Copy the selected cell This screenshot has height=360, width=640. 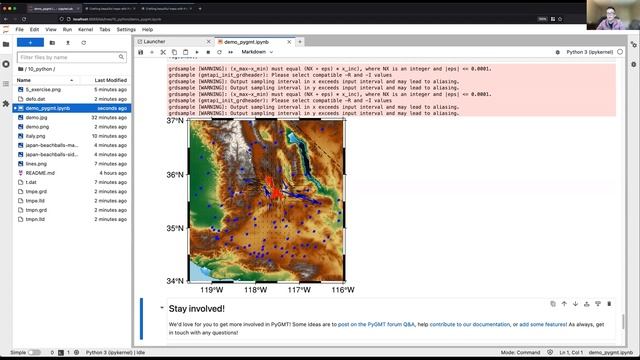point(174,52)
